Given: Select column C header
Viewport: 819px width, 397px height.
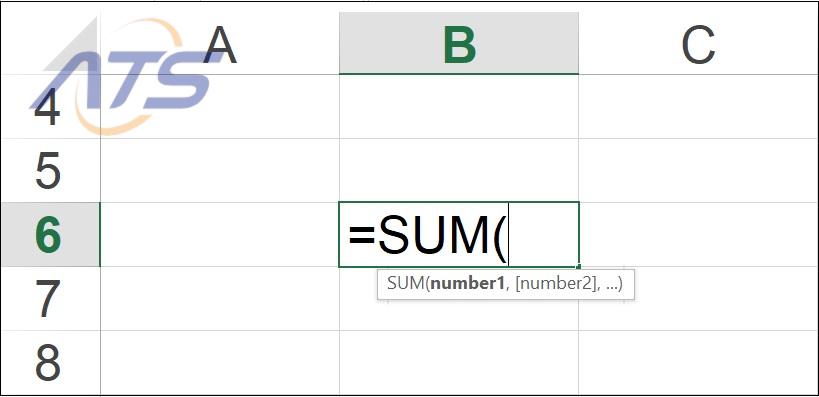Looking at the screenshot, I should [x=698, y=43].
